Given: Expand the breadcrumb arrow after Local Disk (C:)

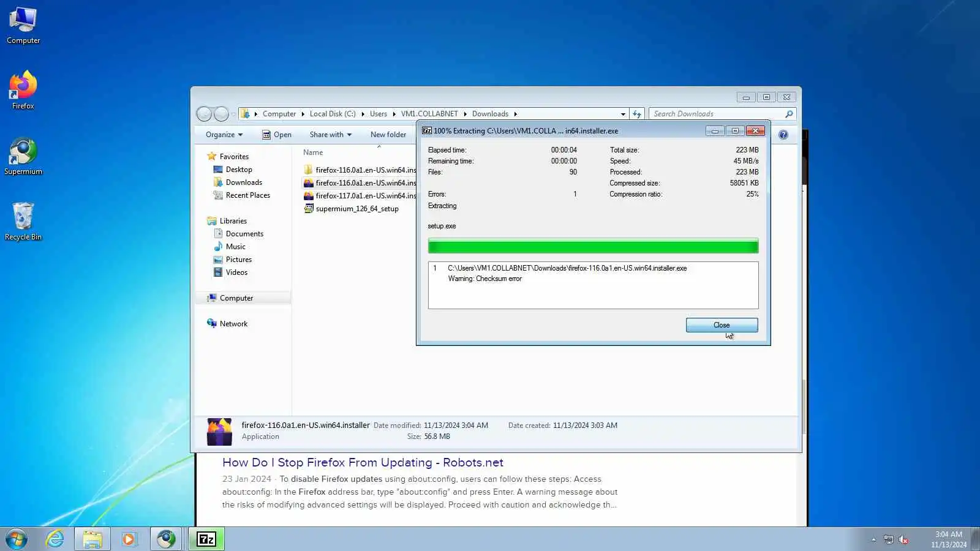Looking at the screenshot, I should pos(363,114).
